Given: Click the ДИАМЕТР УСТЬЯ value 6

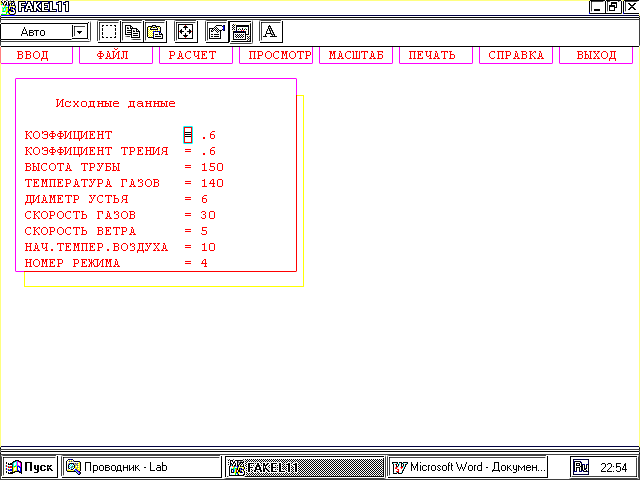Looking at the screenshot, I should click(x=204, y=199).
